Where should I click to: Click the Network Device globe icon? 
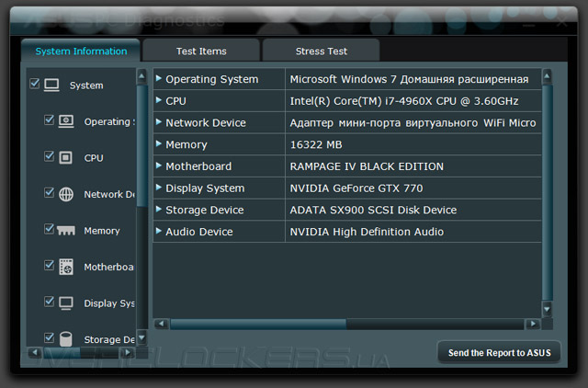tap(66, 194)
